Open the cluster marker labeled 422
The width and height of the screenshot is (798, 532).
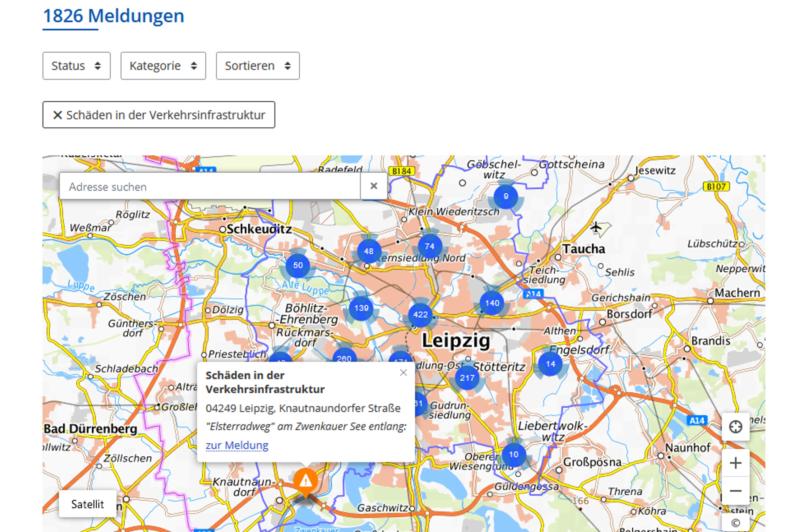click(x=420, y=315)
